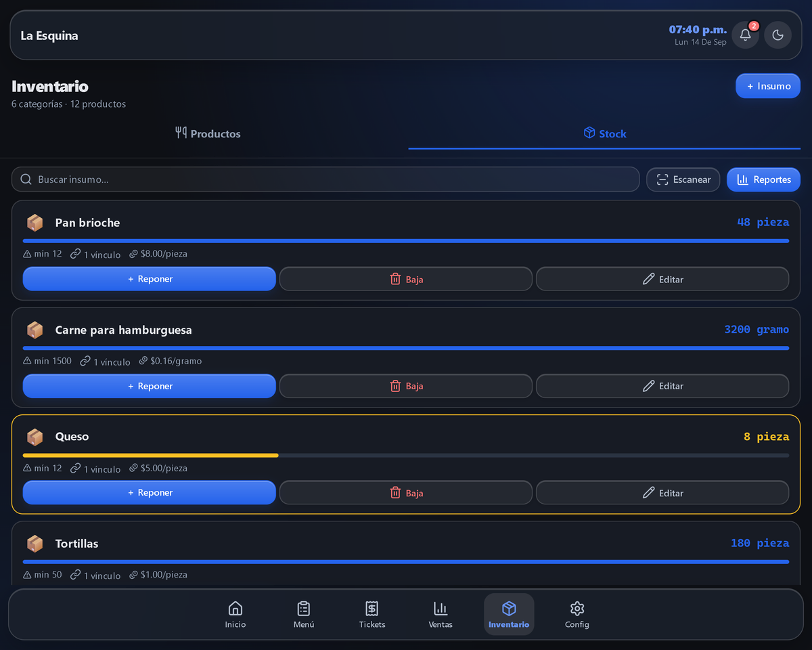Click the La Esquina restaurant name
This screenshot has height=650, width=812.
[49, 36]
